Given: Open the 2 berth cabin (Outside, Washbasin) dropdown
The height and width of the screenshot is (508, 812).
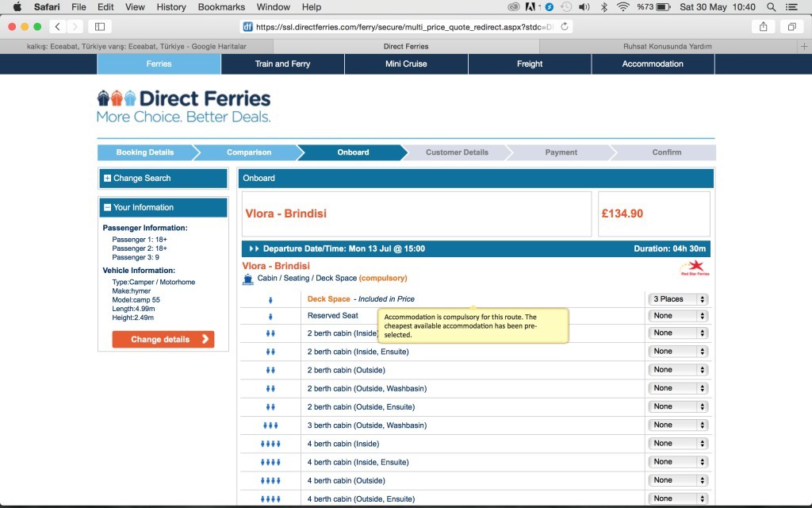Looking at the screenshot, I should 678,388.
